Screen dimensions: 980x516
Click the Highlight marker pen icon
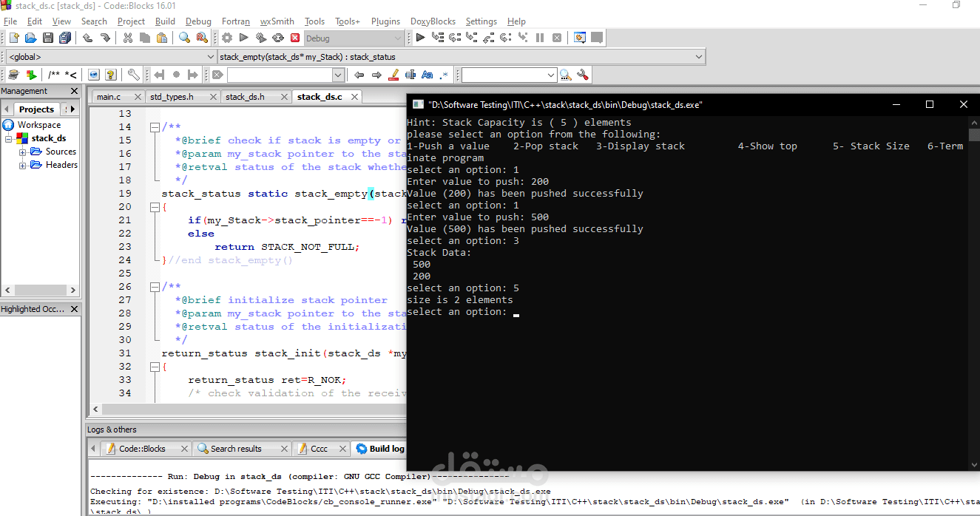point(393,75)
